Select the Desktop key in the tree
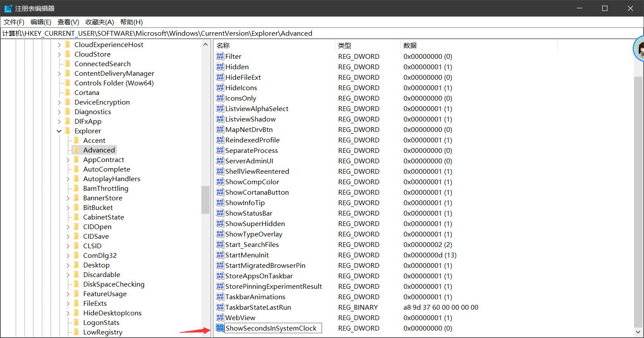 (x=96, y=265)
